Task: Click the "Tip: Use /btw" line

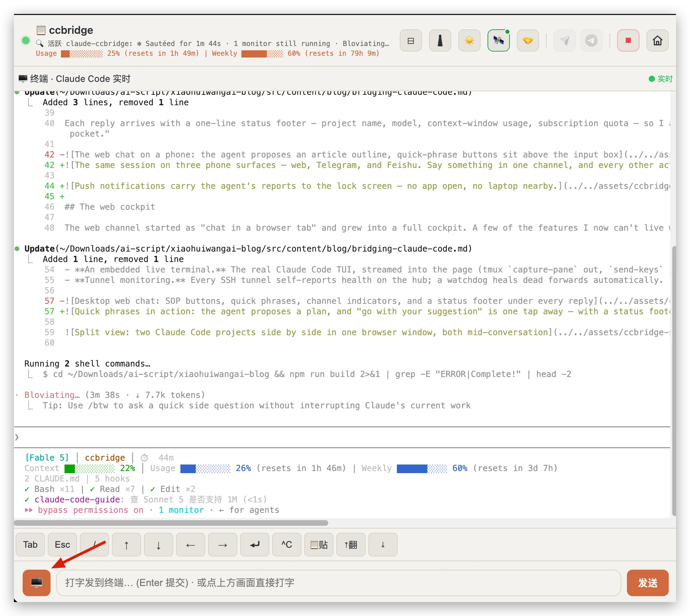Action: pos(257,406)
